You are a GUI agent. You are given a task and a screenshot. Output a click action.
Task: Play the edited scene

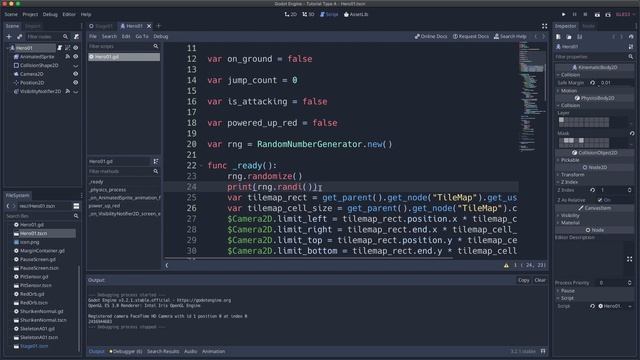[x=597, y=15]
